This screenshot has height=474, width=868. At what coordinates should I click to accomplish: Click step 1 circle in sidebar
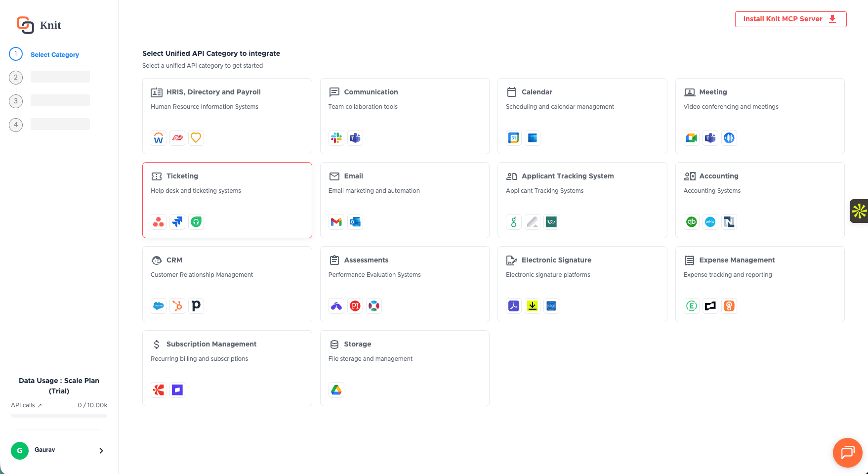(16, 54)
